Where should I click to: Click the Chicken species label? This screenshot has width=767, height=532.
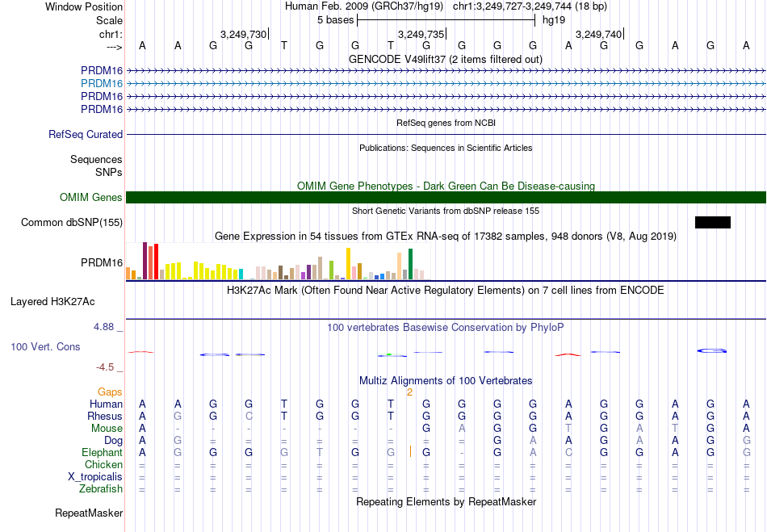103,464
